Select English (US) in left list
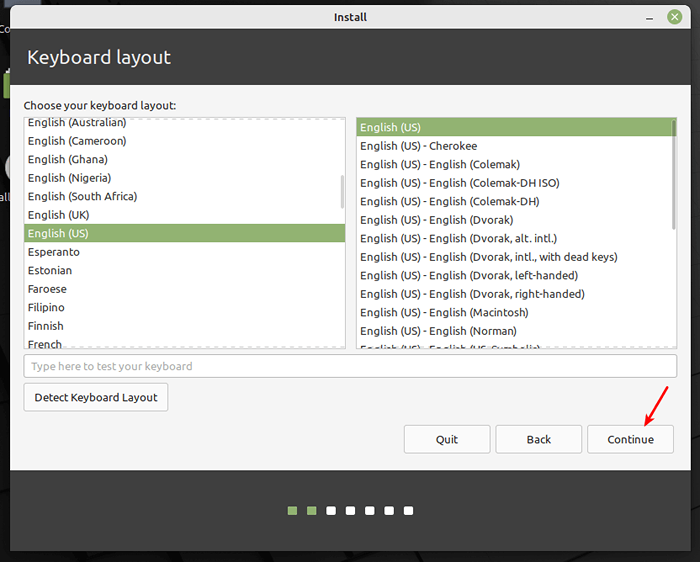 184,233
